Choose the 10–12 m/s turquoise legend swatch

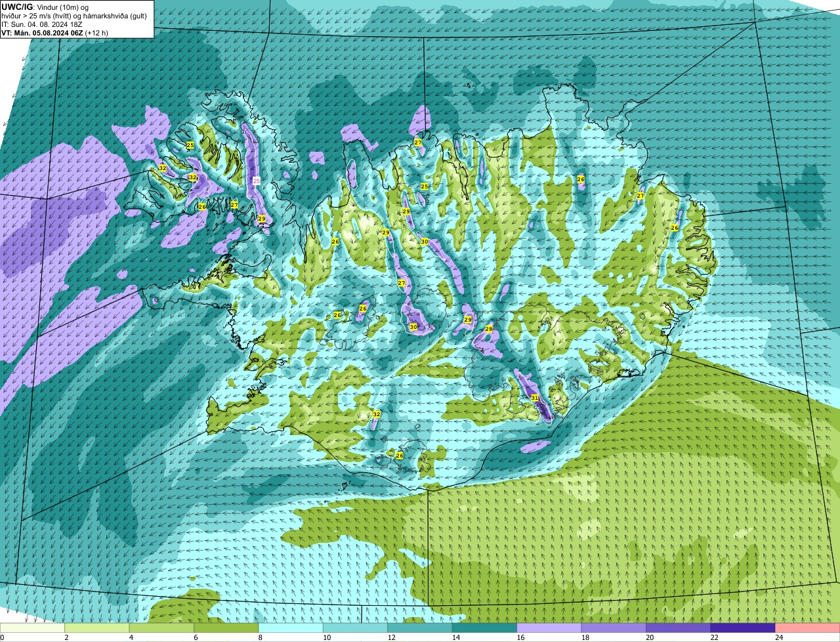(x=356, y=628)
